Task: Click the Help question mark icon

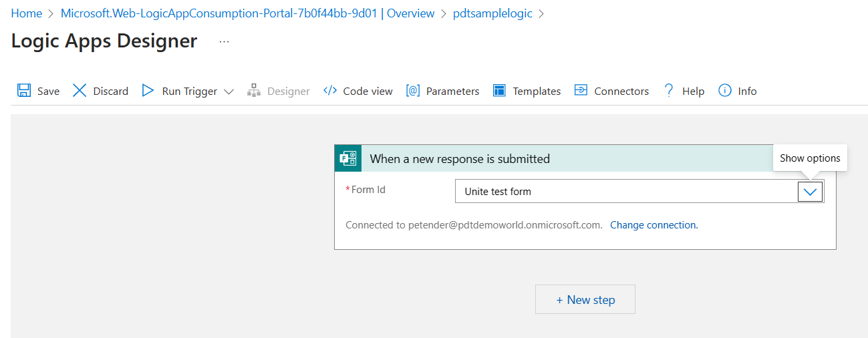Action: tap(668, 91)
